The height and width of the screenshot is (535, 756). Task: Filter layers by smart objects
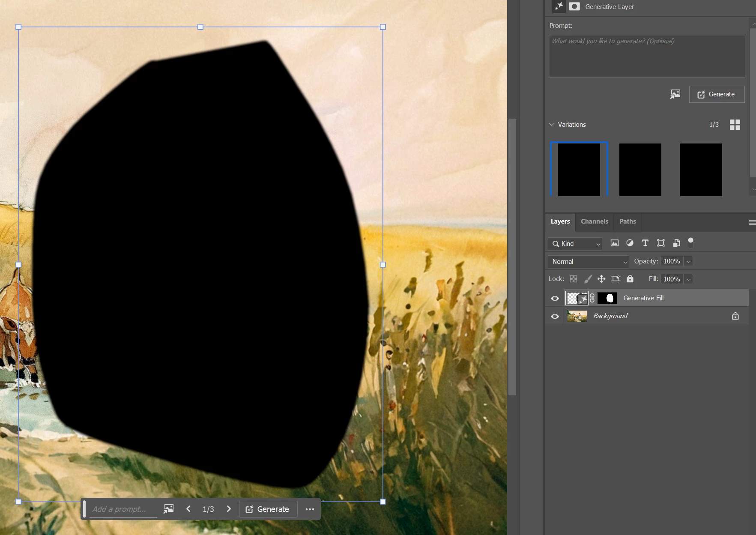pyautogui.click(x=676, y=243)
